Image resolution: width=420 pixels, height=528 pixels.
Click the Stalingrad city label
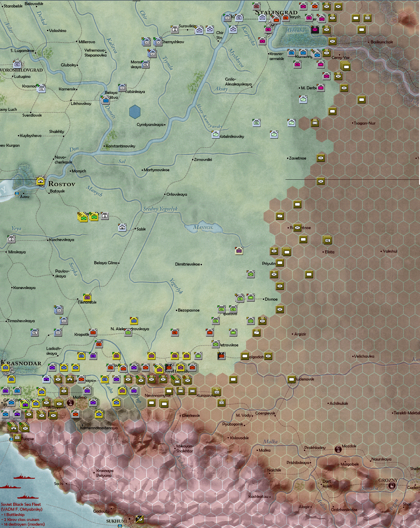coord(276,13)
